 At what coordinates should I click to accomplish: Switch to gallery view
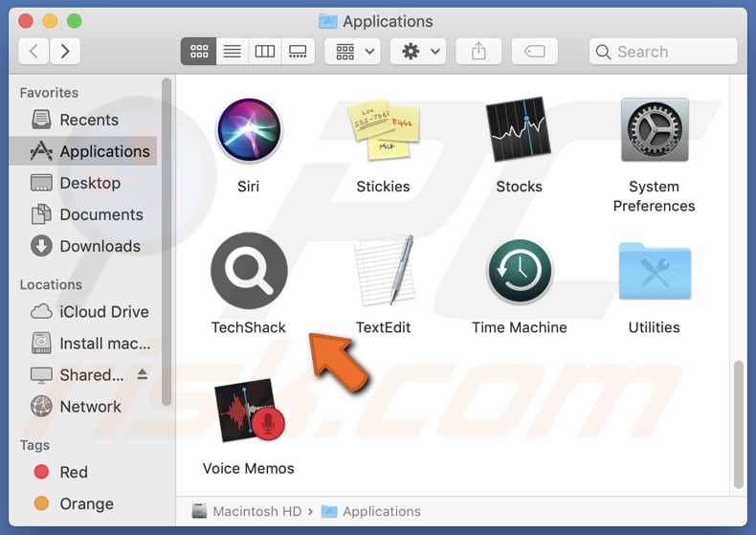coord(298,51)
